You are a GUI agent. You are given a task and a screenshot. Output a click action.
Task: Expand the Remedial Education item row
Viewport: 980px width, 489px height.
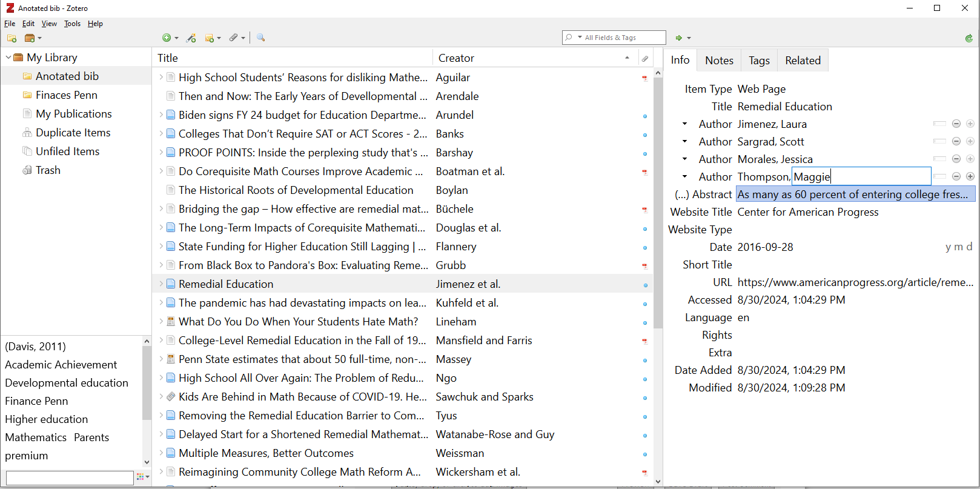(x=161, y=284)
